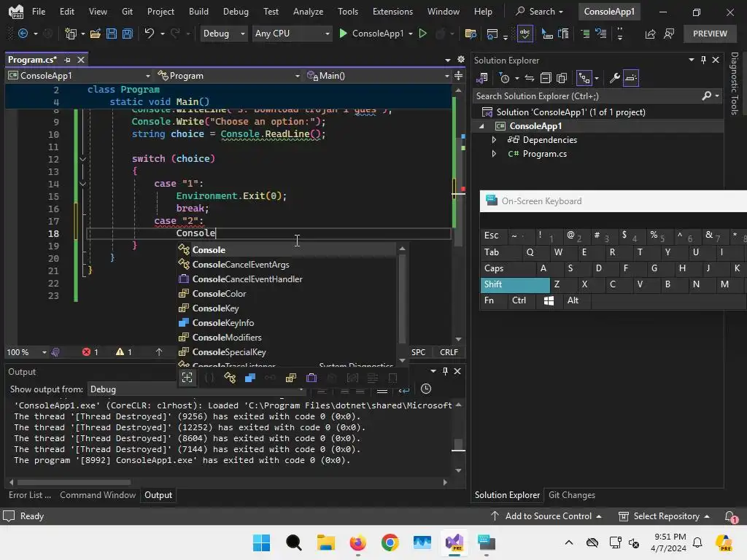Collapse the switch block at line 12
The height and width of the screenshot is (560, 747).
(x=82, y=159)
